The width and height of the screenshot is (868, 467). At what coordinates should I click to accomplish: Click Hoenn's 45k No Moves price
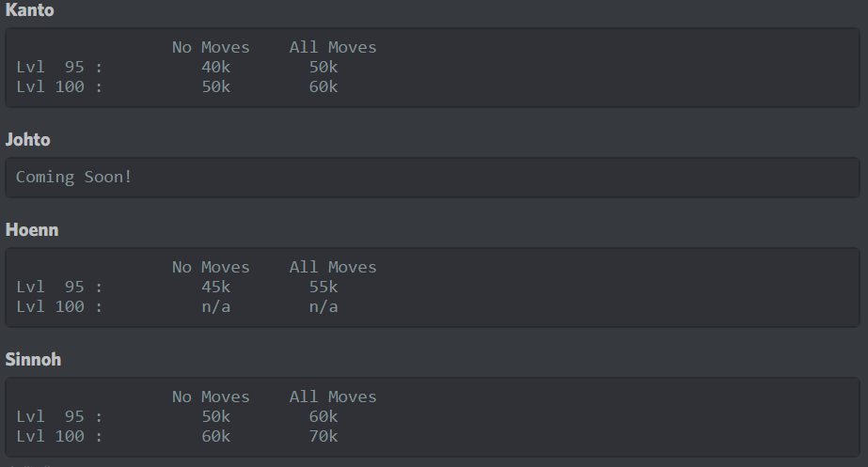[215, 287]
